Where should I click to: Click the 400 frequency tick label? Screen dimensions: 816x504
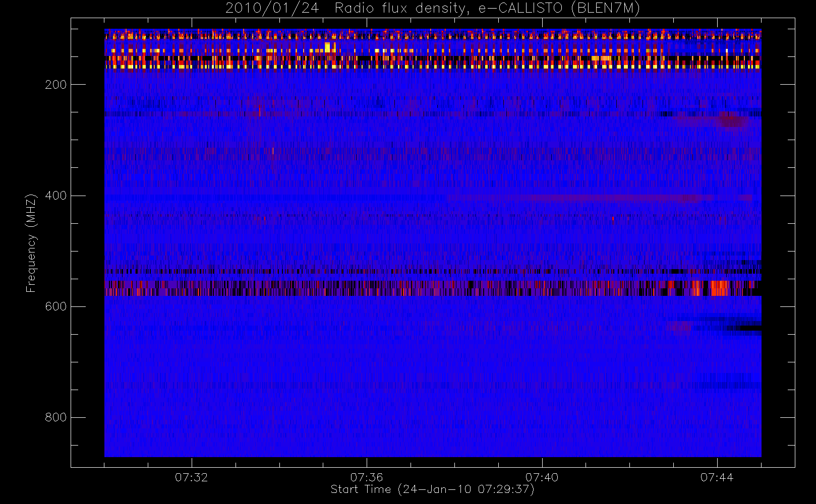pyautogui.click(x=55, y=196)
